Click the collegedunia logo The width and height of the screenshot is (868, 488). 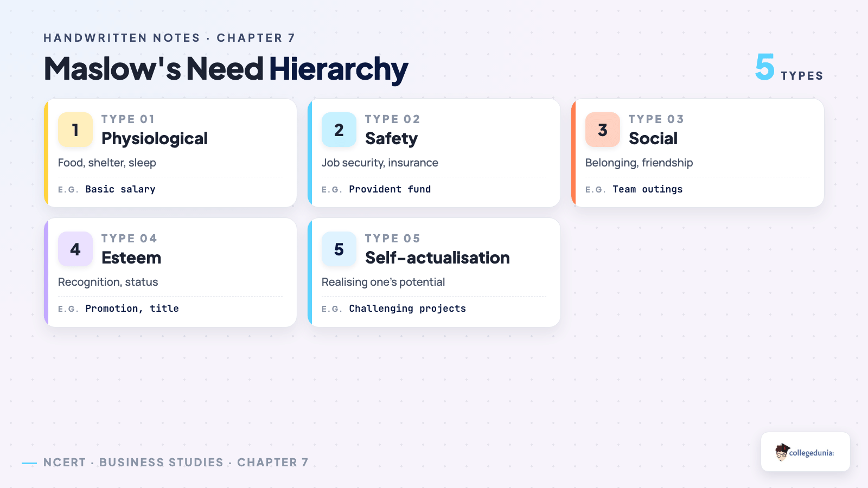[805, 452]
